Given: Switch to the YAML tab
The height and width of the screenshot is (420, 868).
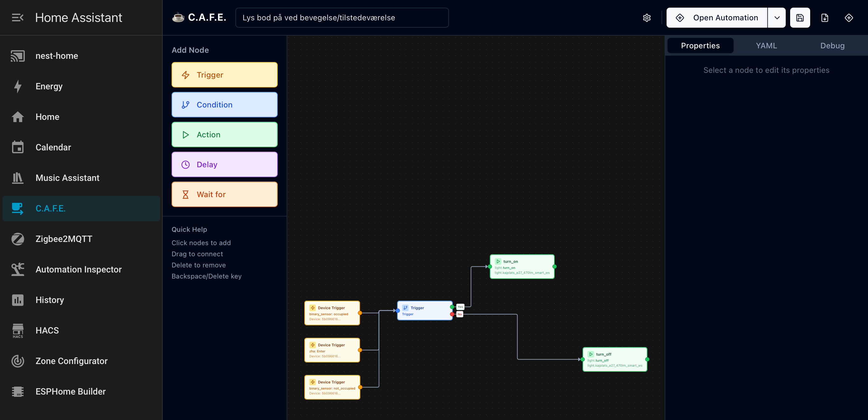Looking at the screenshot, I should [x=766, y=45].
